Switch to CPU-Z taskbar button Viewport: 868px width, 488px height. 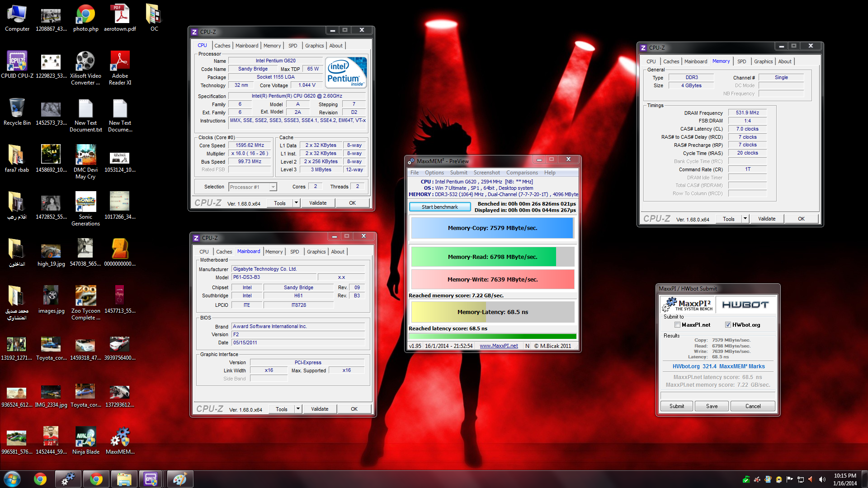pos(151,479)
